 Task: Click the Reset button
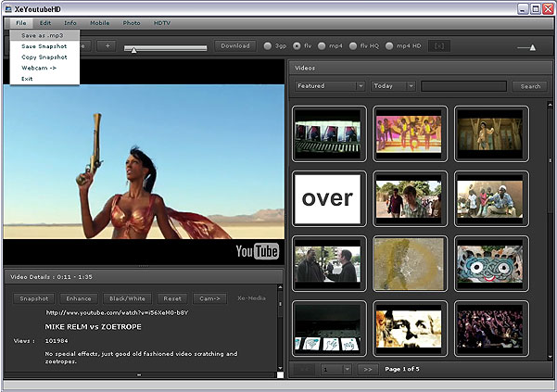[x=172, y=298]
